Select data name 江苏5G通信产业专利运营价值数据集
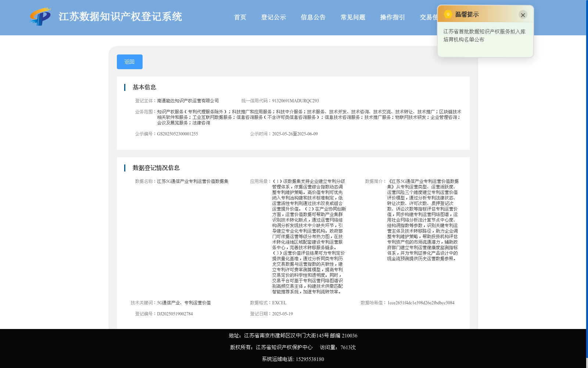This screenshot has height=368, width=588. 193,181
